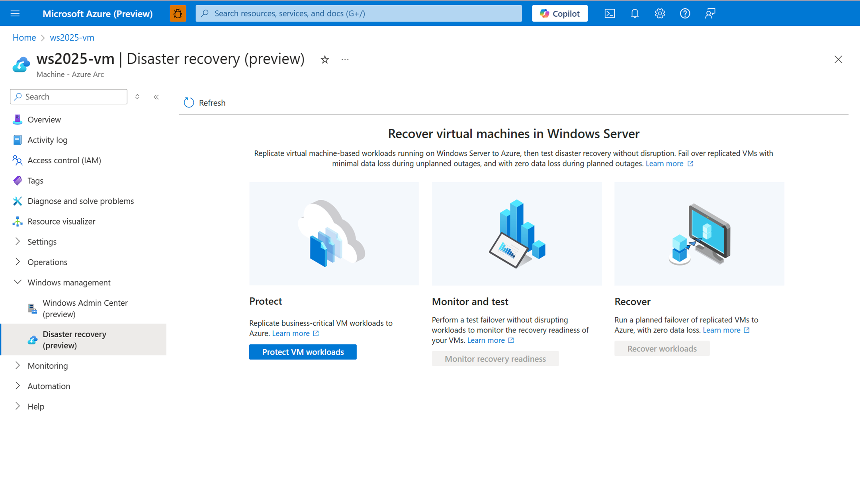Click Protect VM workloads
The image size is (860, 504).
pyautogui.click(x=303, y=352)
